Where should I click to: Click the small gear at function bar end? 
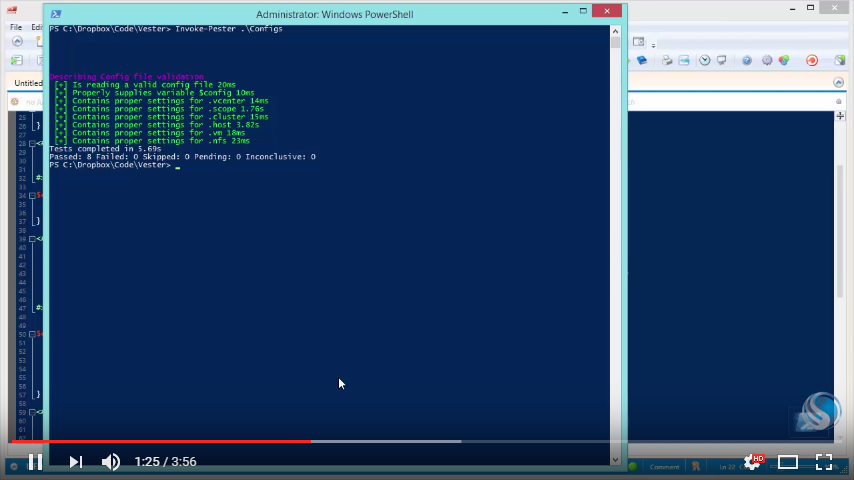tap(839, 102)
